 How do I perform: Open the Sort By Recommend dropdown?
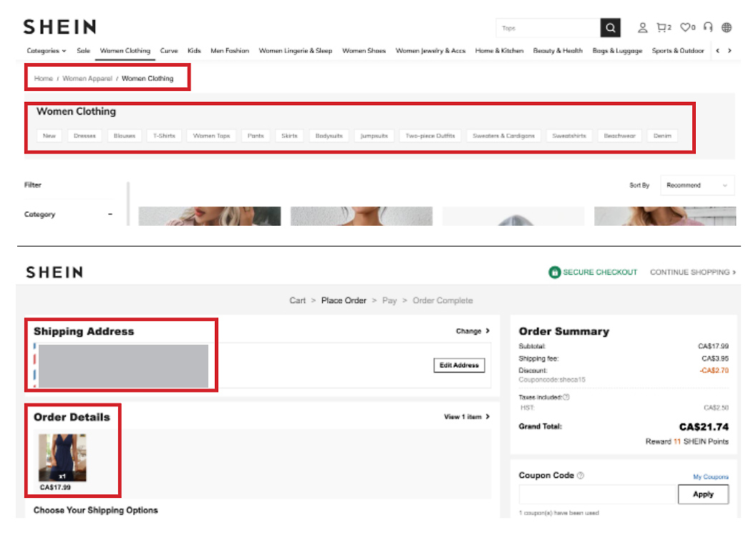(697, 186)
